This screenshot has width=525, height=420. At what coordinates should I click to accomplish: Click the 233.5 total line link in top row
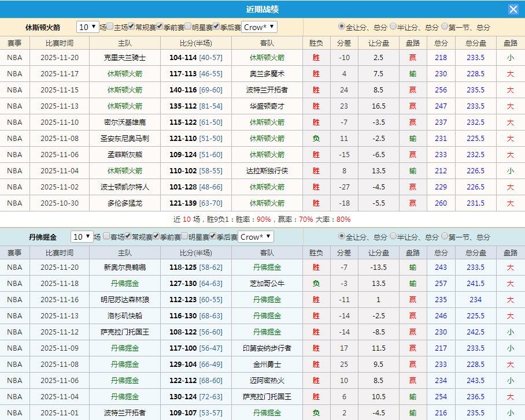coord(475,58)
